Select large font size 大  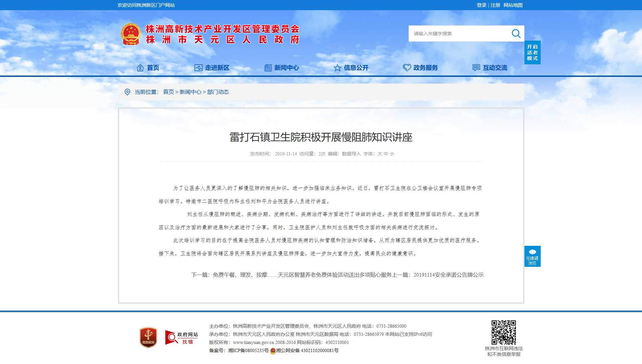coord(380,154)
